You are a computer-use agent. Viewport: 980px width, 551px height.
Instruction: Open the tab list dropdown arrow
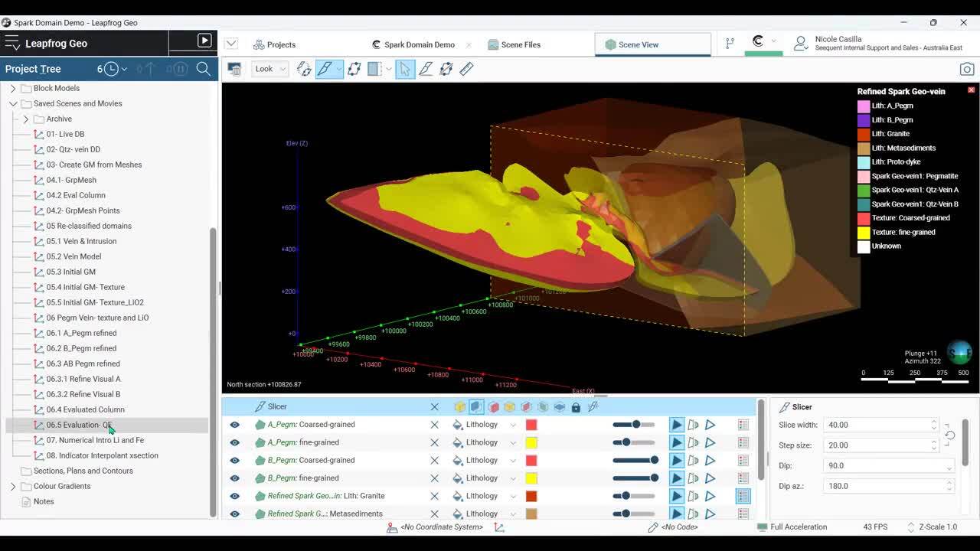231,44
